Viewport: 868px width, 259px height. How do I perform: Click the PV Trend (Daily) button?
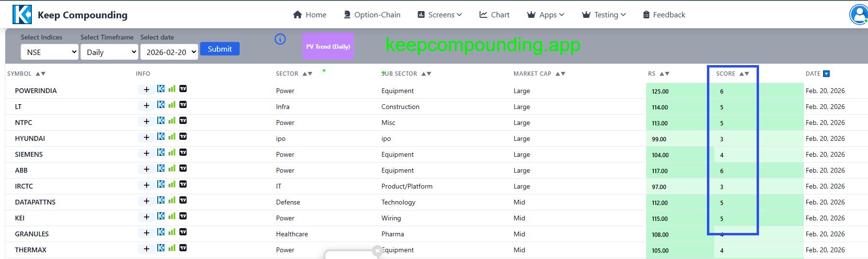(328, 46)
